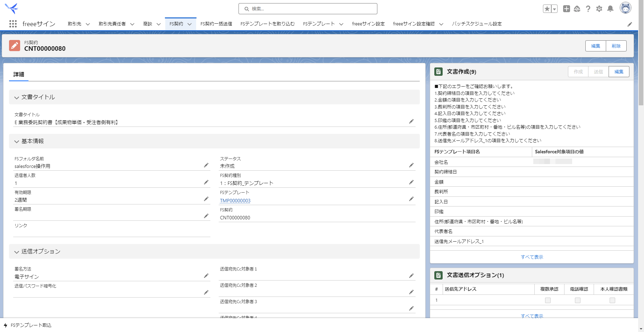Click the FSテンプレート取込 lightning icon
The height and width of the screenshot is (332, 644).
pos(6,325)
